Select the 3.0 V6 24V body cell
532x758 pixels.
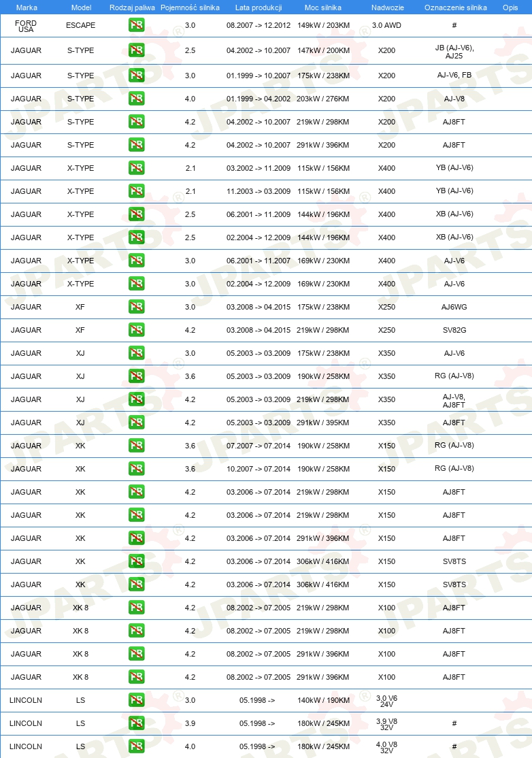386,701
